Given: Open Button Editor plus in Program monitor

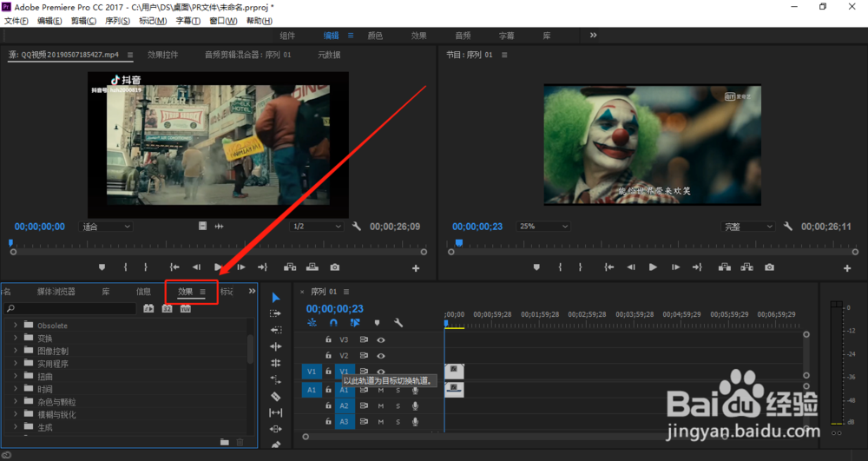Looking at the screenshot, I should tap(847, 268).
